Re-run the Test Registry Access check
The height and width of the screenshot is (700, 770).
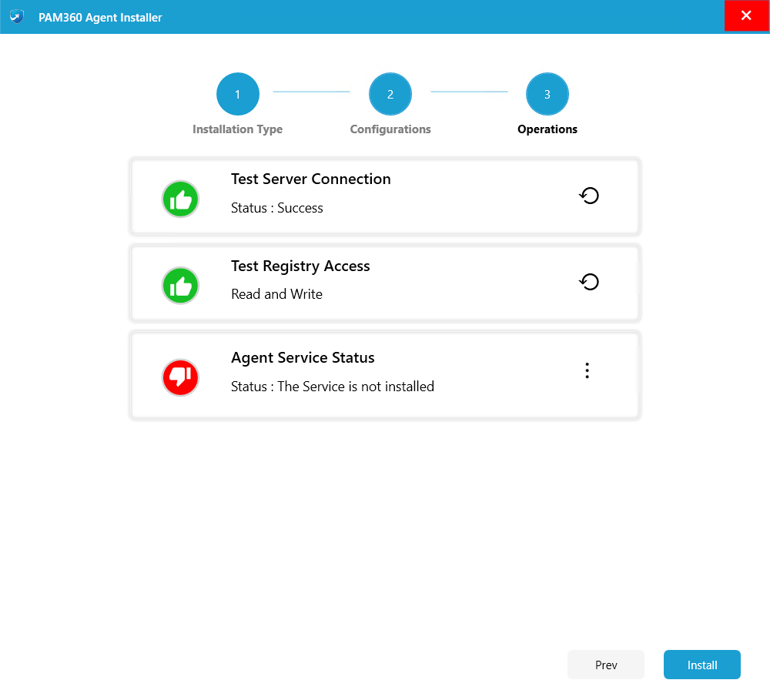click(589, 282)
